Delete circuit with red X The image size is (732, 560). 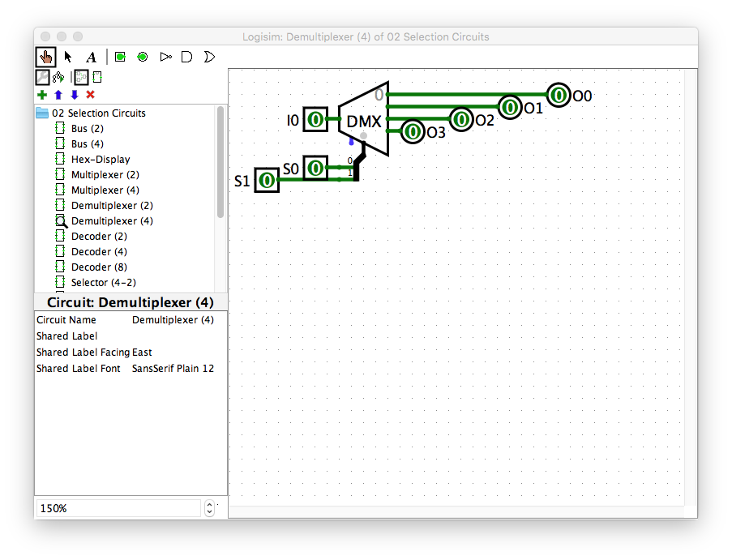[x=91, y=95]
